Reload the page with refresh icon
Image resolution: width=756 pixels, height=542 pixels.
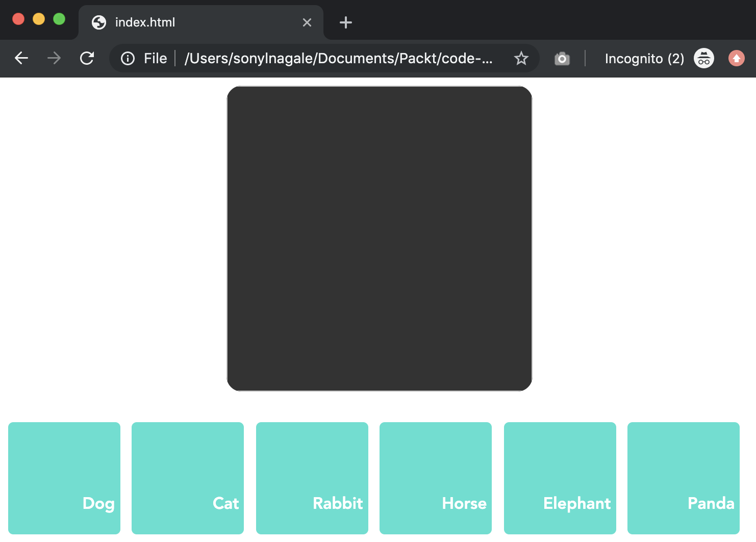[87, 58]
